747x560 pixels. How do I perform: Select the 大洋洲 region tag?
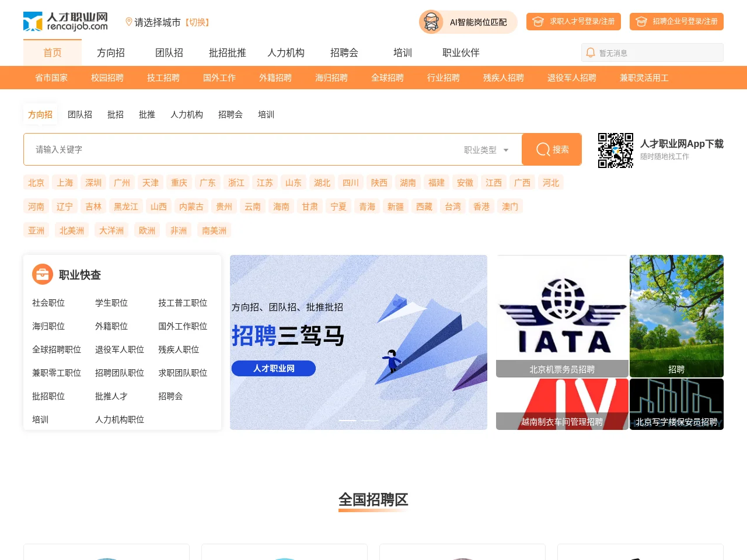(111, 230)
